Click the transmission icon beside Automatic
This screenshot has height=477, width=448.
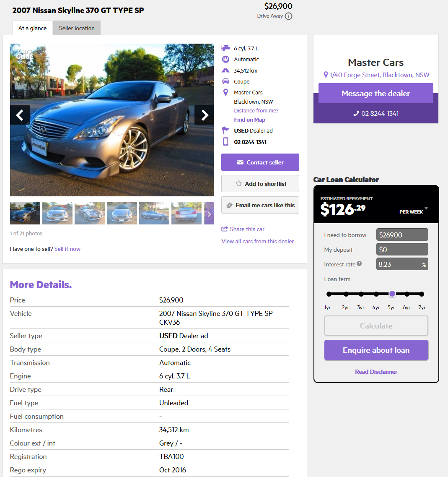[225, 59]
